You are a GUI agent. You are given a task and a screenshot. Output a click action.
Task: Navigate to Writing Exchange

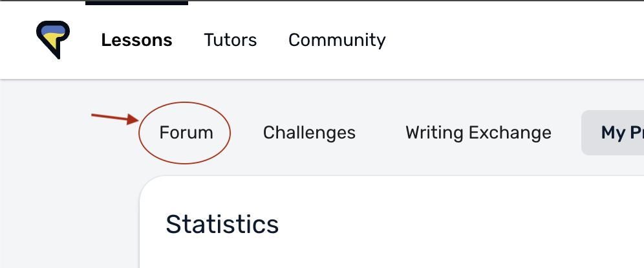click(478, 133)
